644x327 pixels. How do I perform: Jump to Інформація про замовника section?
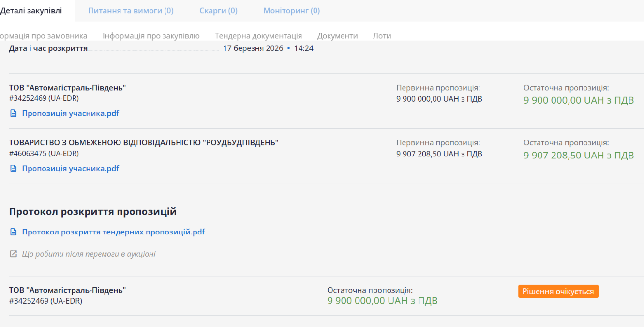(x=44, y=36)
